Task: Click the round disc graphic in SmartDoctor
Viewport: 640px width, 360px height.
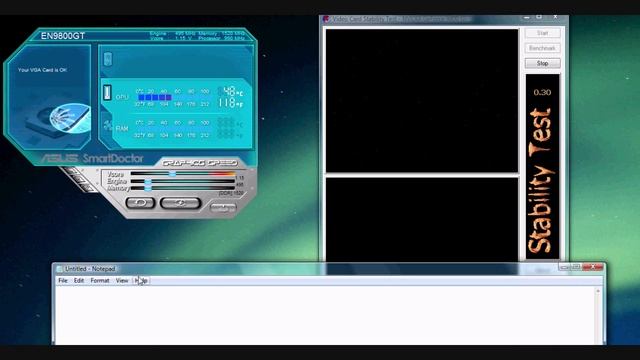Action: point(70,118)
